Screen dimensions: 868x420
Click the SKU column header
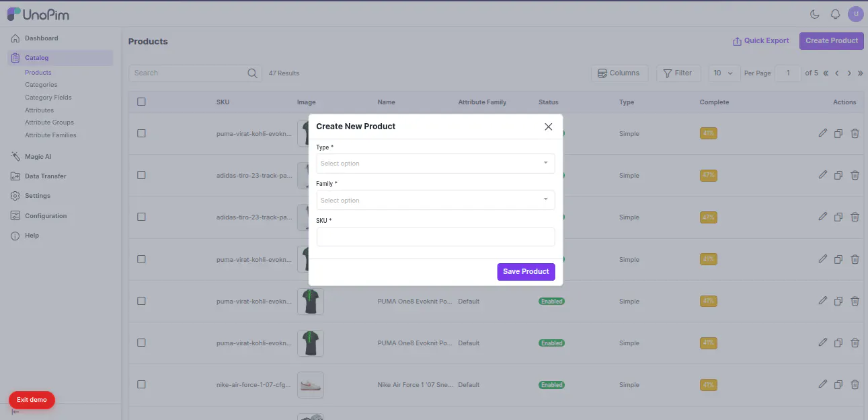coord(223,102)
